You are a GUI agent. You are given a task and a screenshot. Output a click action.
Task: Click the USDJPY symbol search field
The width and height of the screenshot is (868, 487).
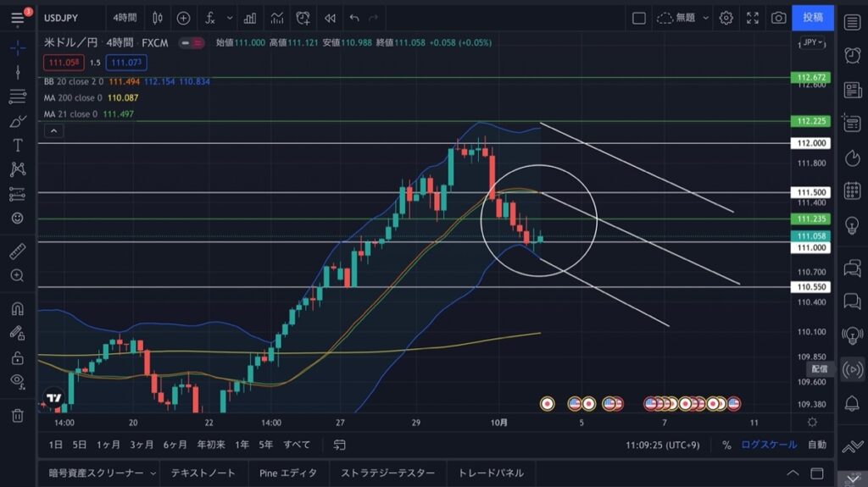pos(61,19)
